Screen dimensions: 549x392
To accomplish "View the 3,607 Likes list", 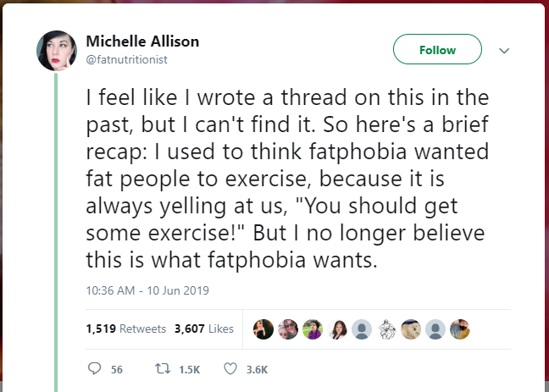I will tap(203, 329).
